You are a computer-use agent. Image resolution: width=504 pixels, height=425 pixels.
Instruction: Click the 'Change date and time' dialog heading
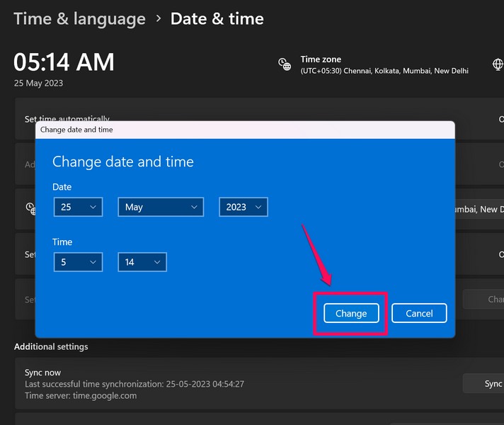123,161
